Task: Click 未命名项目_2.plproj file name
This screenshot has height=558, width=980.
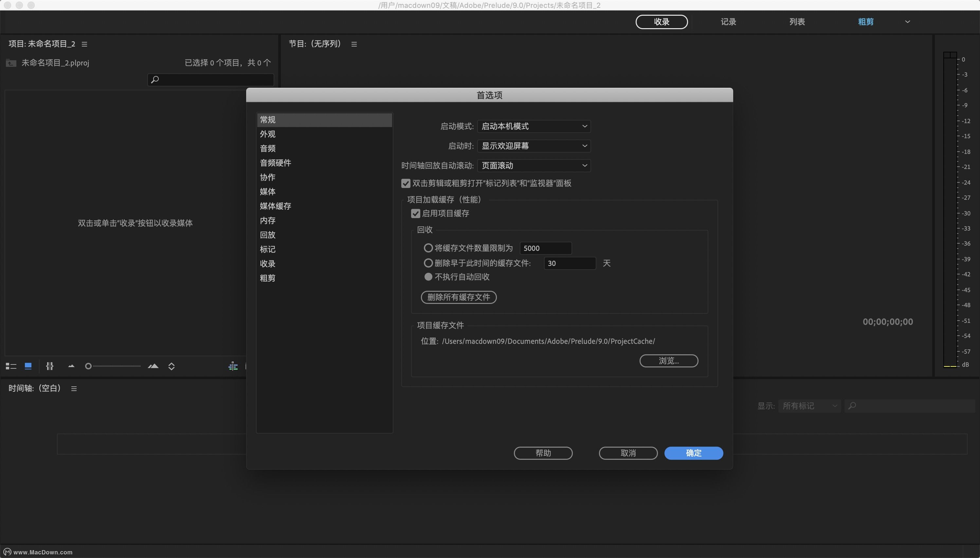Action: point(56,63)
